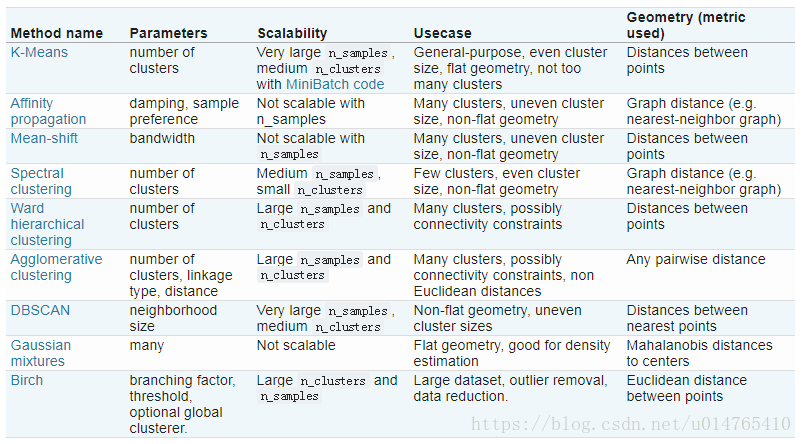Click the blog.csdn.net watermark URL
The height and width of the screenshot is (444, 802).
(631, 424)
